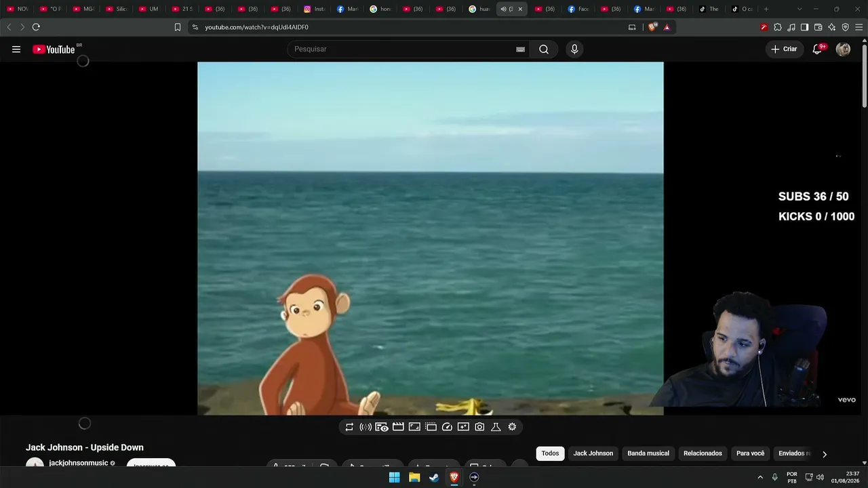The width and height of the screenshot is (868, 488).
Task: Click the red pickaxe extension icon
Action: click(764, 27)
